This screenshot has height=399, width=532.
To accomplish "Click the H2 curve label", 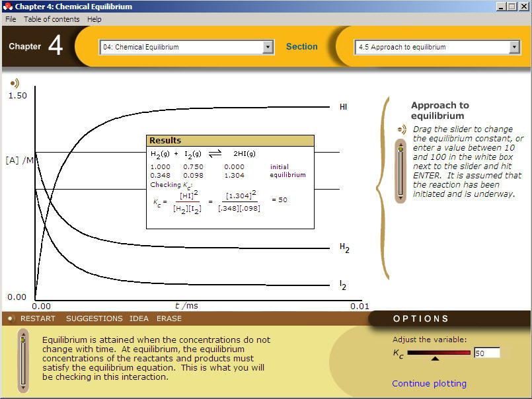I will pyautogui.click(x=344, y=248).
